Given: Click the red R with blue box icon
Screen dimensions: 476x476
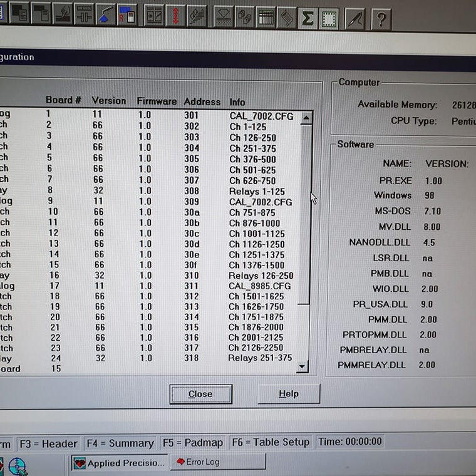Looking at the screenshot, I should pyautogui.click(x=127, y=14).
